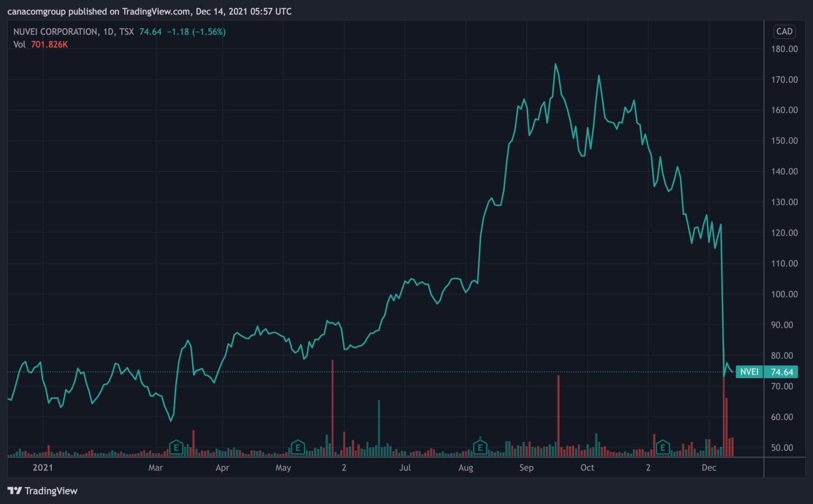The height and width of the screenshot is (504, 813).
Task: Click the 74.64 current price label on axis
Action: coord(782,372)
